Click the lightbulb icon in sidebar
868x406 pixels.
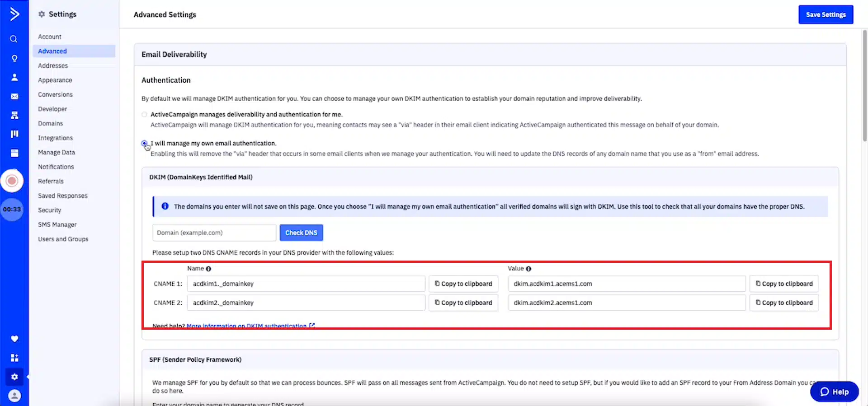[14, 59]
